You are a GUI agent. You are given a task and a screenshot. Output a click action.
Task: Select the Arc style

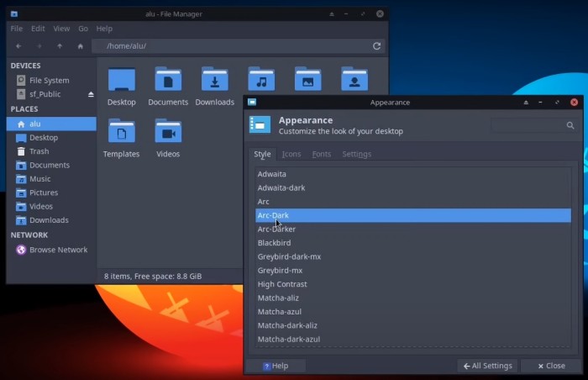[x=413, y=202]
